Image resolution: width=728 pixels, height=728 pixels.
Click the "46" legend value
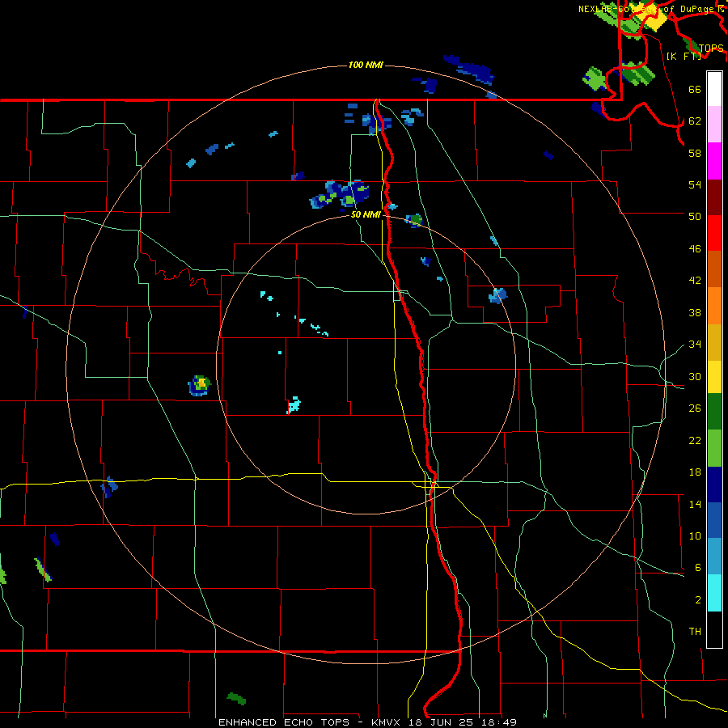click(x=695, y=249)
